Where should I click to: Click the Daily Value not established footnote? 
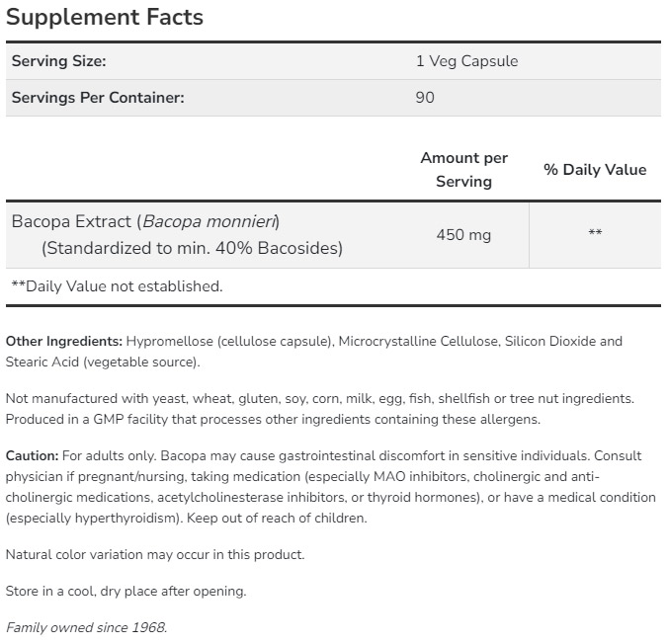(117, 286)
